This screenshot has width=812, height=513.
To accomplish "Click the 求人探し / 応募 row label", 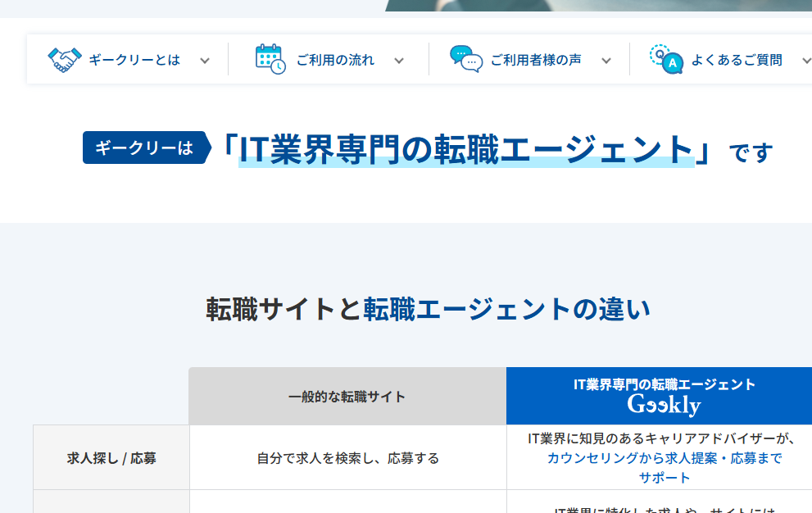I will [x=111, y=458].
